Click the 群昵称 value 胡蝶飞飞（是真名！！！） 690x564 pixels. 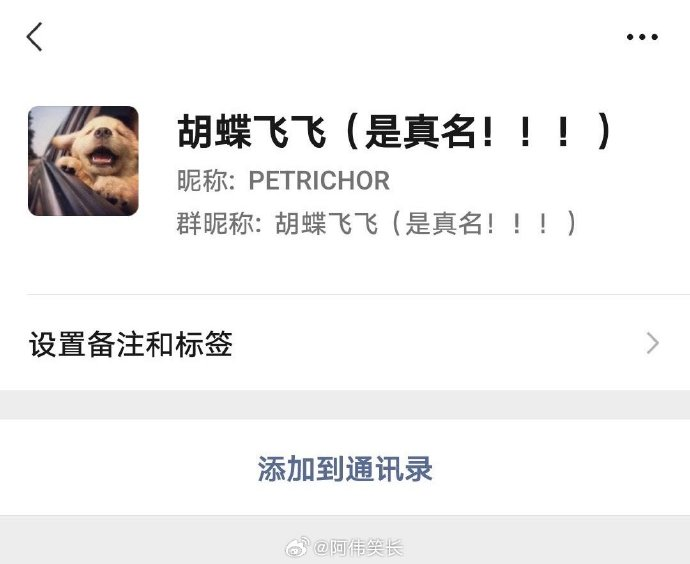click(x=426, y=223)
